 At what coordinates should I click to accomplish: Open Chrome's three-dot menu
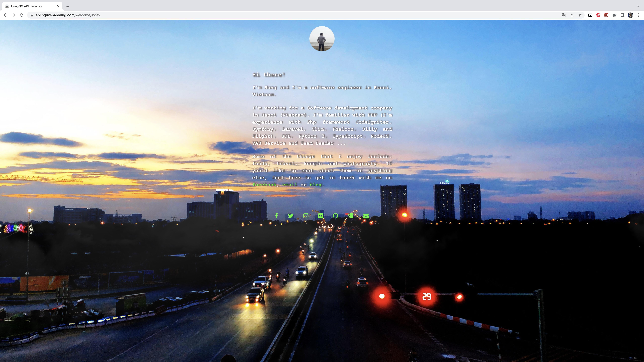[x=638, y=15]
